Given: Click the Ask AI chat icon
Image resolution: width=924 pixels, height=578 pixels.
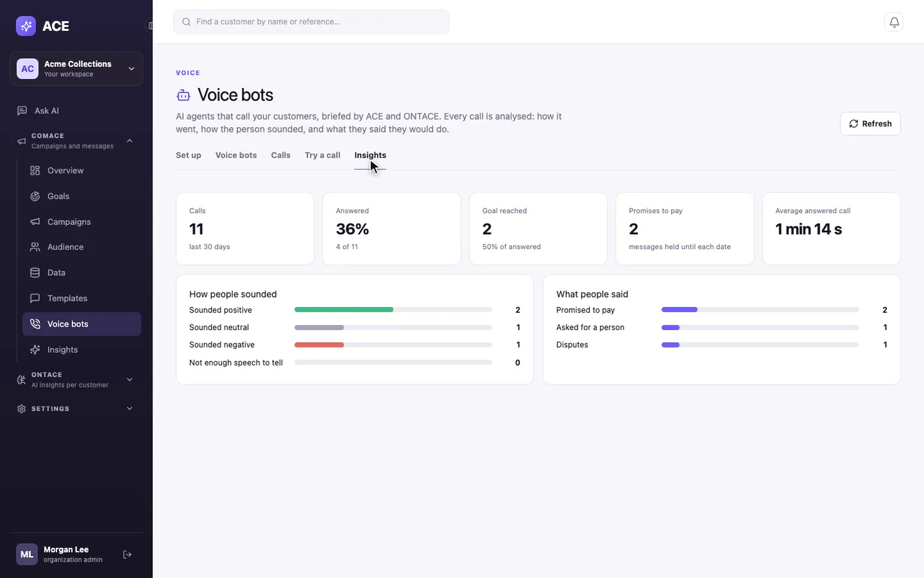Looking at the screenshot, I should (22, 110).
